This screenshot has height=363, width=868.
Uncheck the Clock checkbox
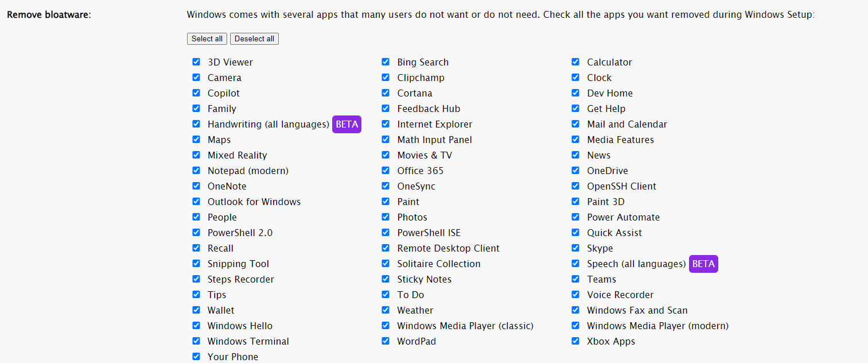coord(575,78)
